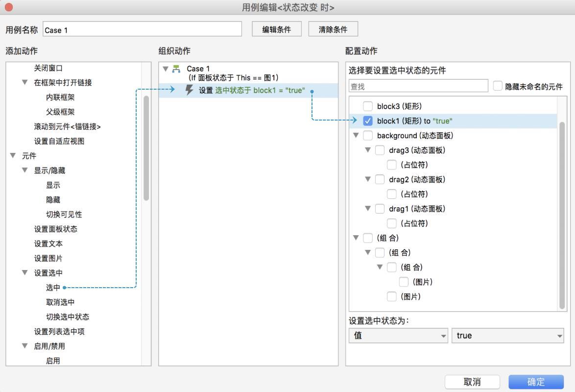
Task: Confirm with the 确定 button
Action: [x=536, y=382]
